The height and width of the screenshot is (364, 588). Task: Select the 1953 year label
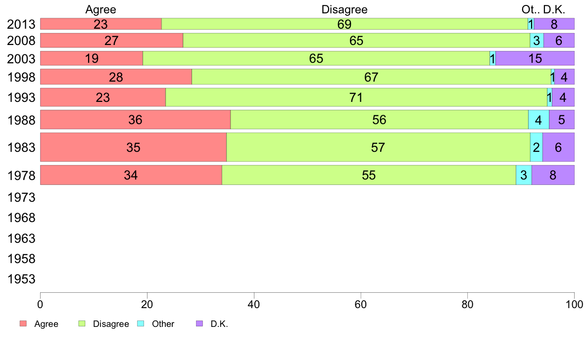(x=22, y=279)
